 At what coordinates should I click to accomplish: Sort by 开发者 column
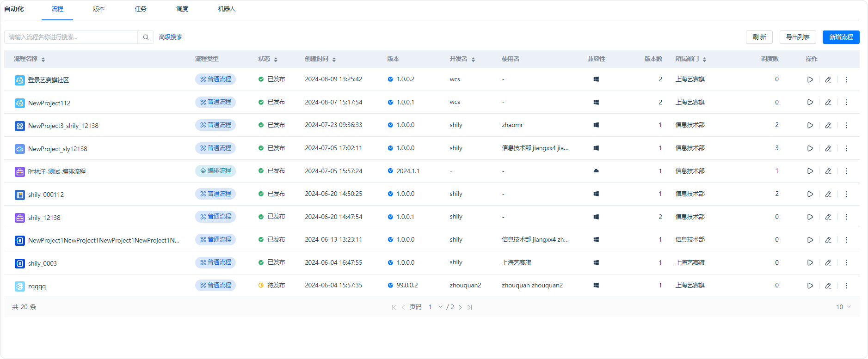pyautogui.click(x=473, y=59)
